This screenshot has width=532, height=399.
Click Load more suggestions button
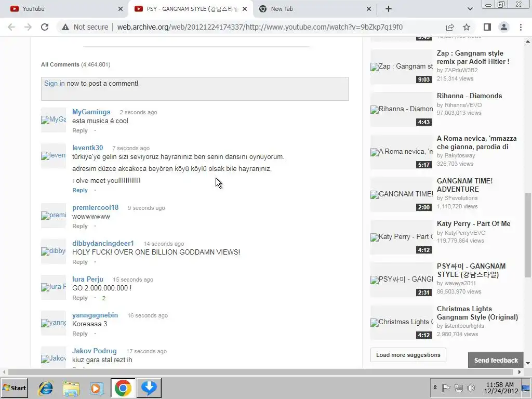click(x=408, y=355)
